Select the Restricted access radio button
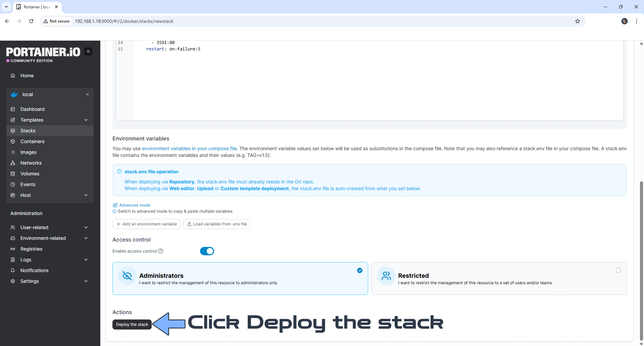The height and width of the screenshot is (346, 644). [x=618, y=270]
